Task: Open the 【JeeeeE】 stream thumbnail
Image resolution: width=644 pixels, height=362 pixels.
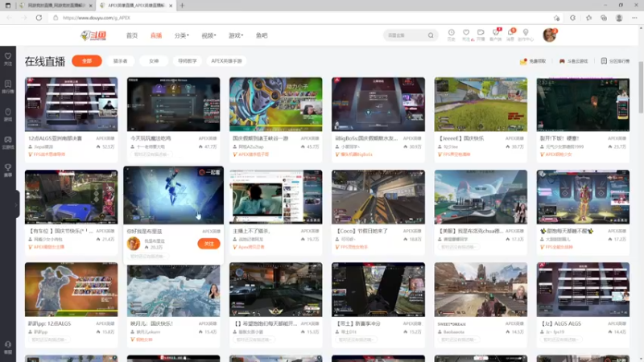Action: [x=481, y=105]
